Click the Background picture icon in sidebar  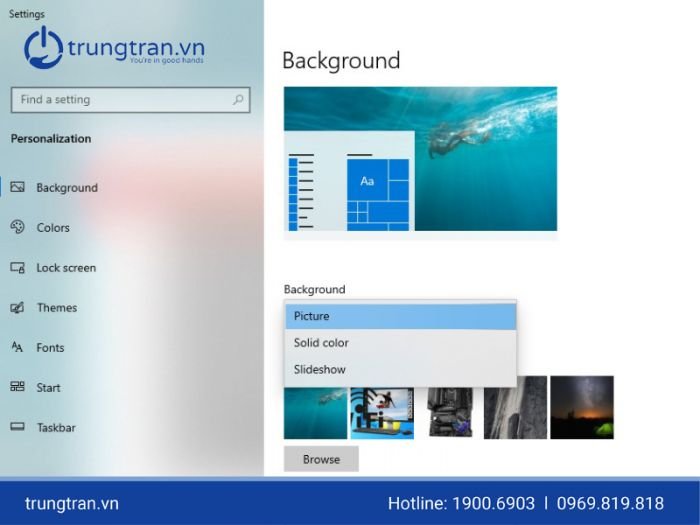point(17,187)
